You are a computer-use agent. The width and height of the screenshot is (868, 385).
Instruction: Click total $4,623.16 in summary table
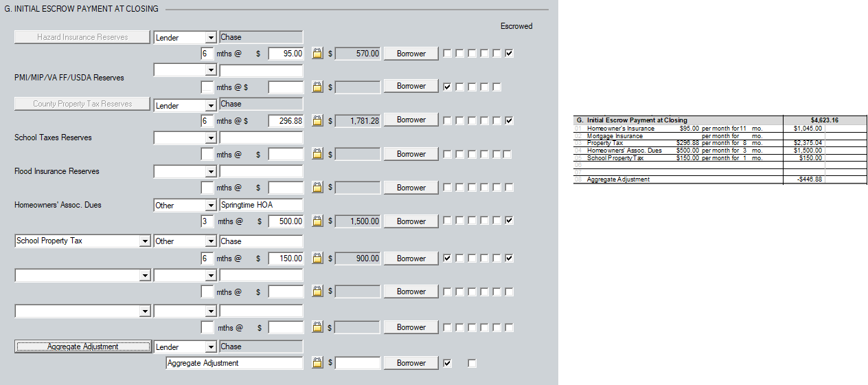pos(824,120)
